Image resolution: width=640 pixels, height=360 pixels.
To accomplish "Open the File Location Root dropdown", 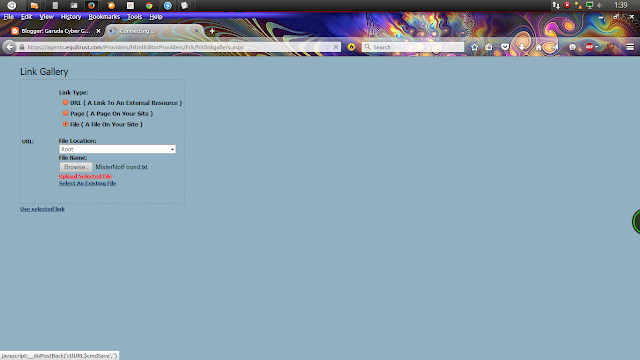I will click(x=118, y=149).
